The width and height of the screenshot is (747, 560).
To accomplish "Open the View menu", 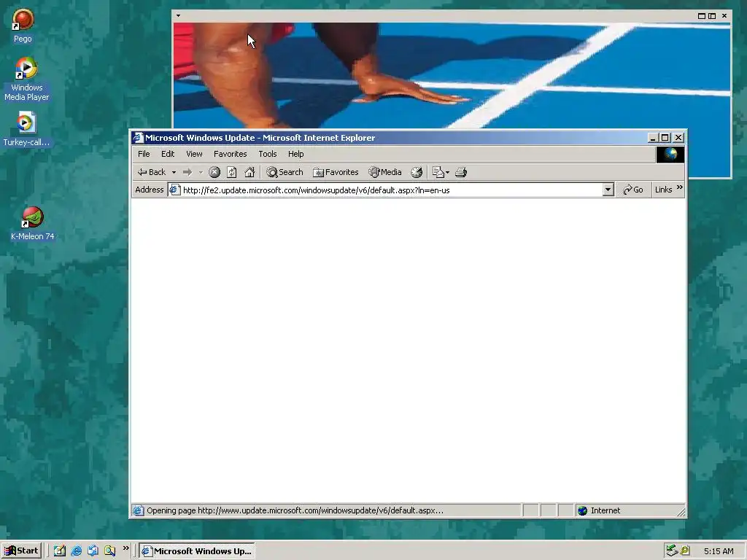I will pyautogui.click(x=194, y=154).
